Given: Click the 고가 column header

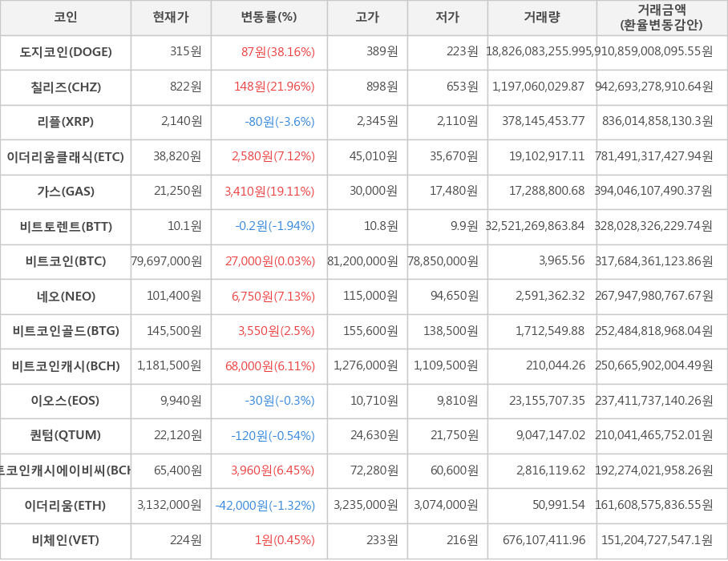Looking at the screenshot, I should point(367,17).
